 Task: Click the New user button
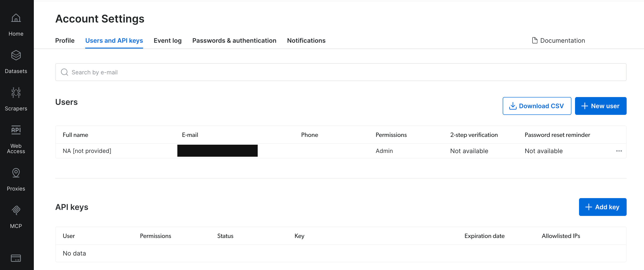[601, 106]
